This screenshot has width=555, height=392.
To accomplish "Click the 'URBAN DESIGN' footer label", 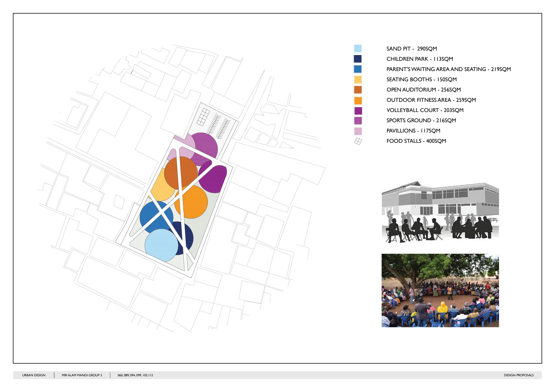I will coord(34,375).
